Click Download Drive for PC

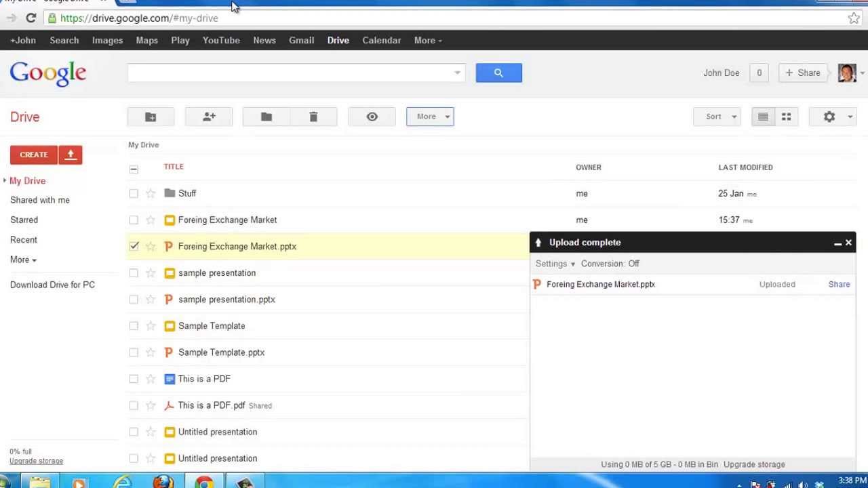[x=52, y=285]
